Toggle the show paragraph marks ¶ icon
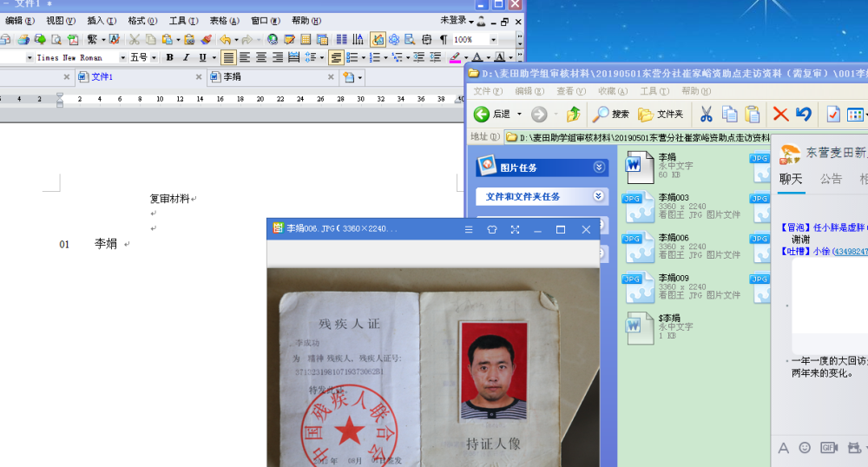 [443, 39]
